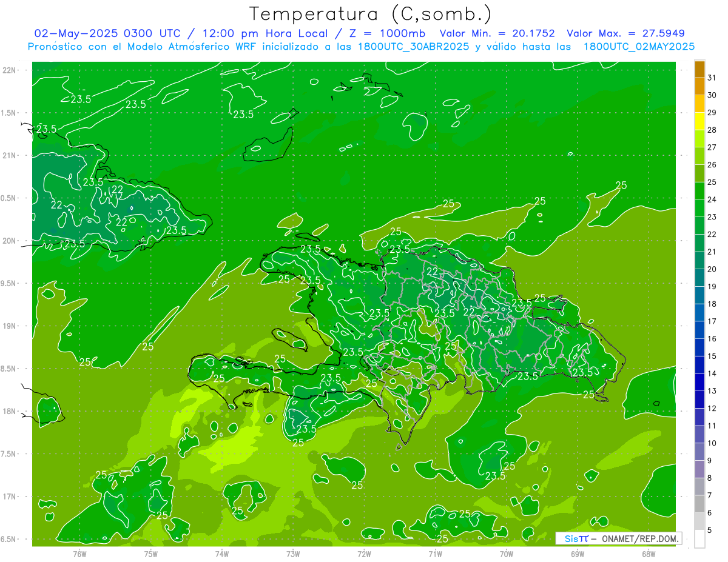Image resolution: width=728 pixels, height=562 pixels.
Task: Click the 7.5N latitude axis label
Action: tap(8, 454)
